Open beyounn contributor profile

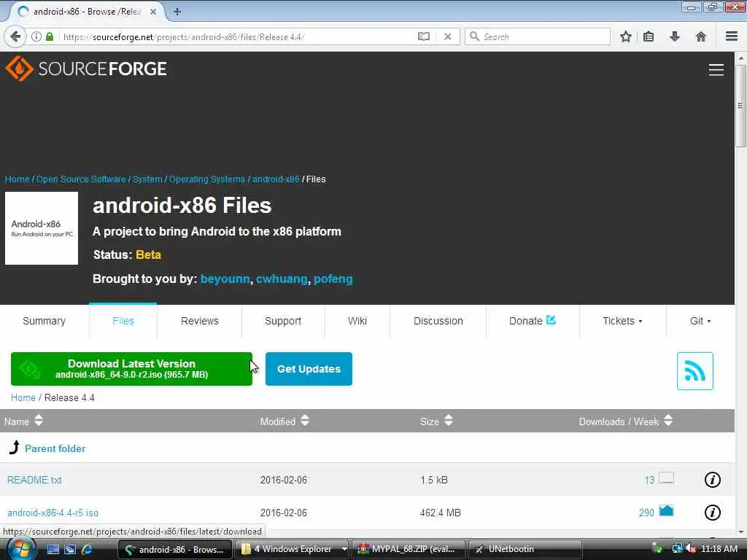pos(225,279)
